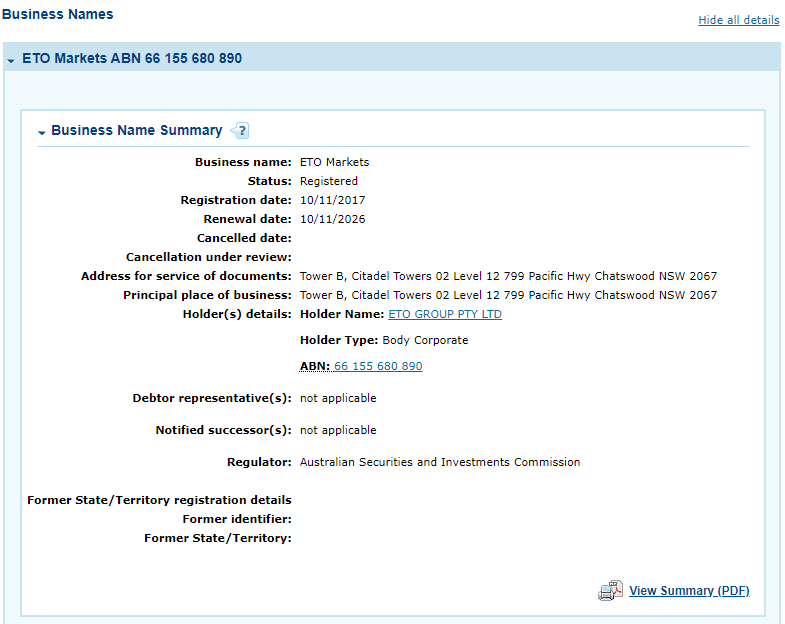Select registration date 10/11/2017
785x624 pixels.
coord(332,200)
